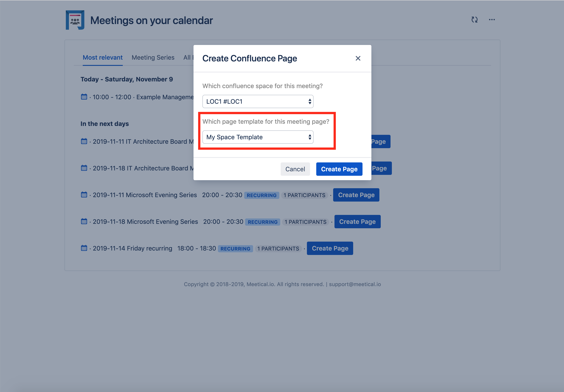
Task: Click the Cancel button in the dialog
Action: pyautogui.click(x=295, y=169)
